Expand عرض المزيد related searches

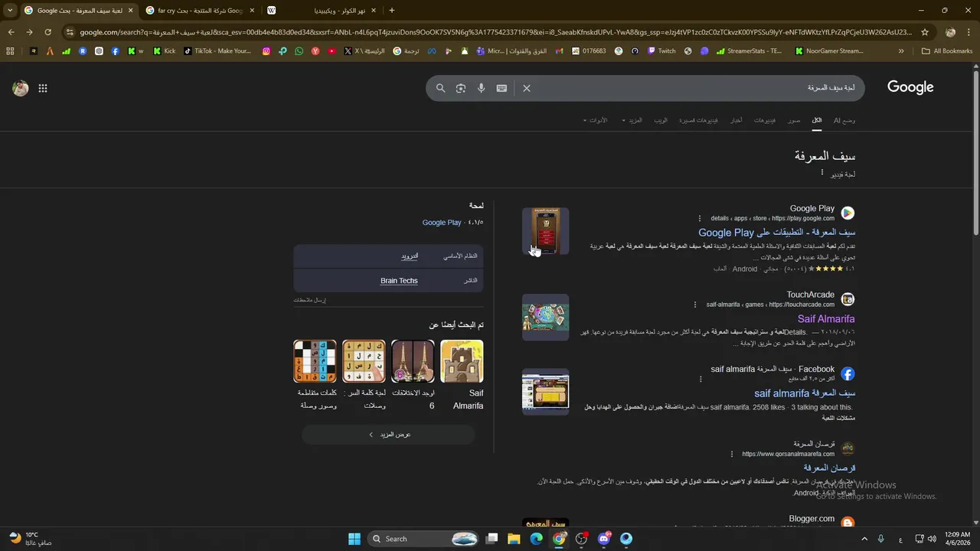[x=388, y=435]
